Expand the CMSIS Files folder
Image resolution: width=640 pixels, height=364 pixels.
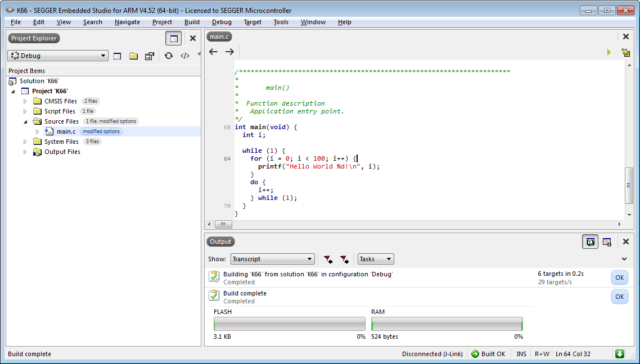25,101
